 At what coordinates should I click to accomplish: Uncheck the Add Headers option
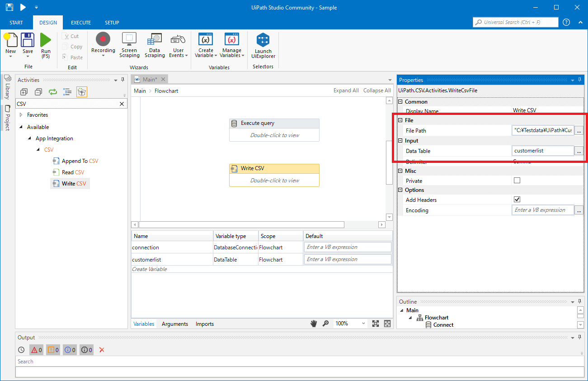[x=517, y=200]
